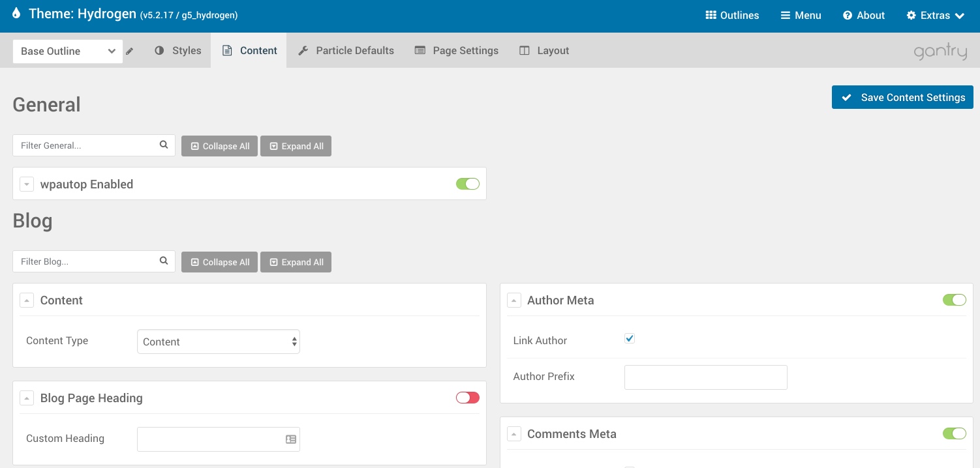This screenshot has width=980, height=468.
Task: Open the Content Type dropdown
Action: [219, 342]
